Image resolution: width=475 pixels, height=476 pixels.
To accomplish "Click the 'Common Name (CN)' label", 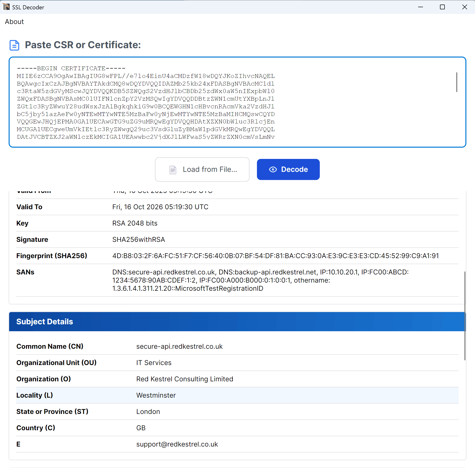I will click(x=50, y=346).
